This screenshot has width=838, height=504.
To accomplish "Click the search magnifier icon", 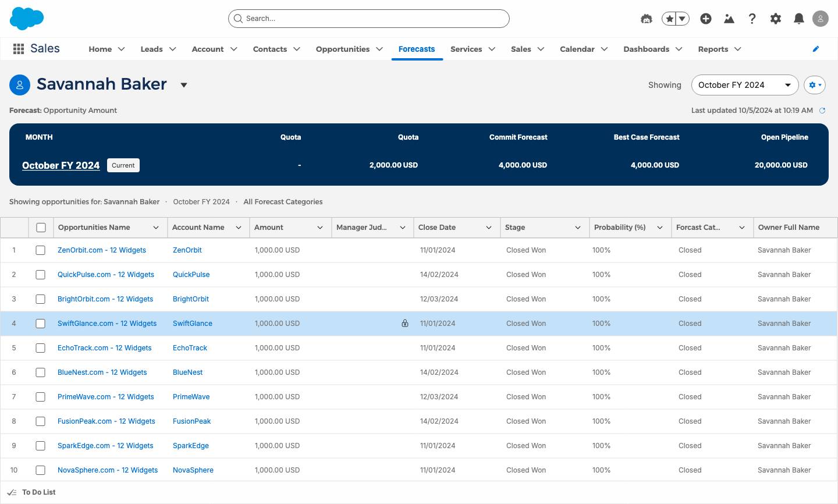I will 238,19.
